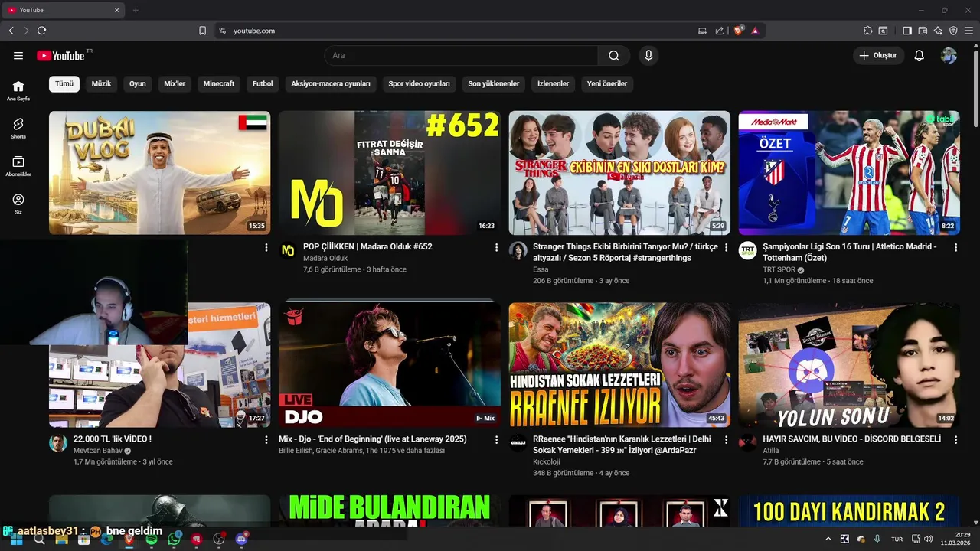Viewport: 980px width, 551px height.
Task: Open Shorts from the sidebar
Action: point(18,128)
